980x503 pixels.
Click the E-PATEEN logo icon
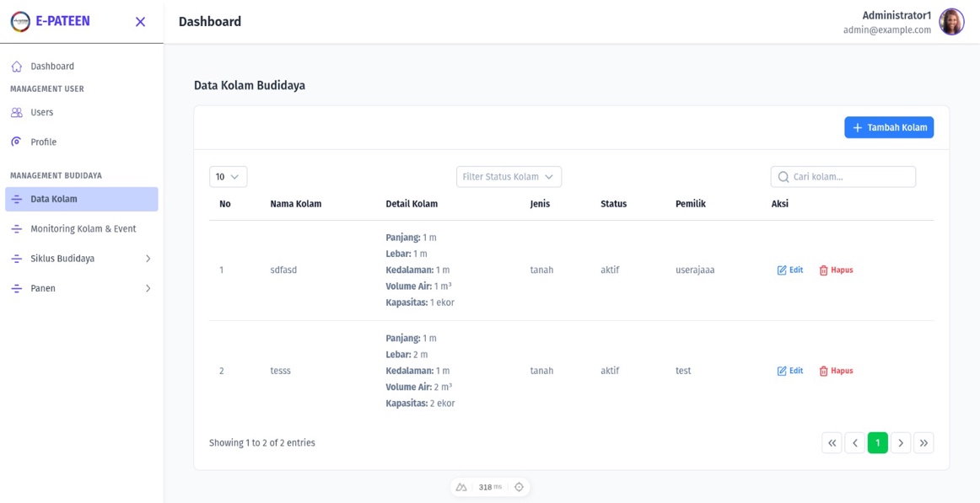pyautogui.click(x=20, y=22)
